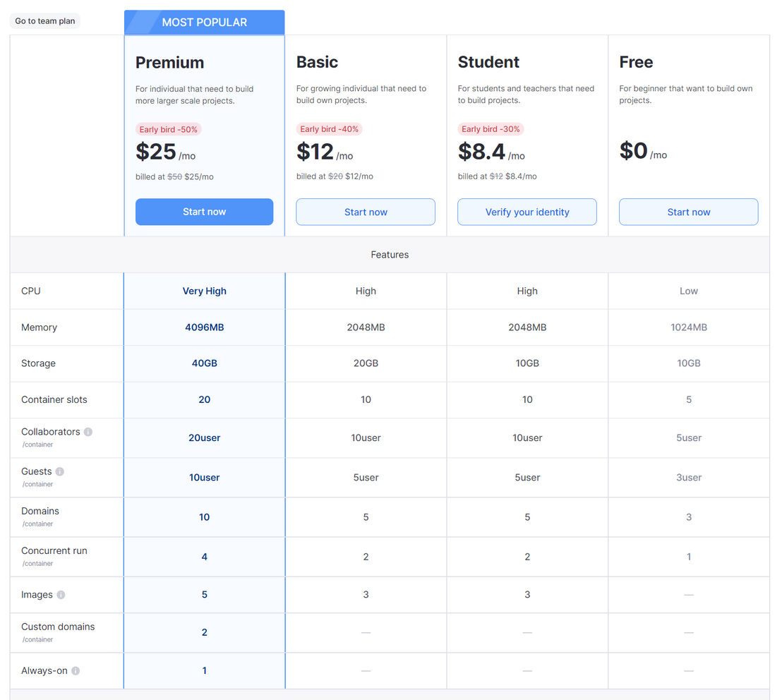Click the Concurrent run row label
This screenshot has width=782, height=700.
(x=54, y=551)
